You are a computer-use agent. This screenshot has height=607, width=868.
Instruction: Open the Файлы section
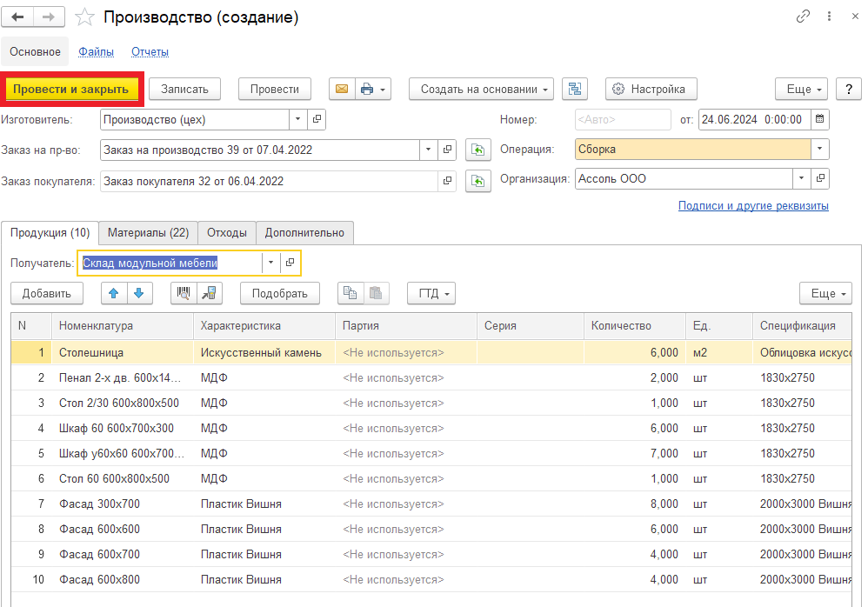click(97, 51)
